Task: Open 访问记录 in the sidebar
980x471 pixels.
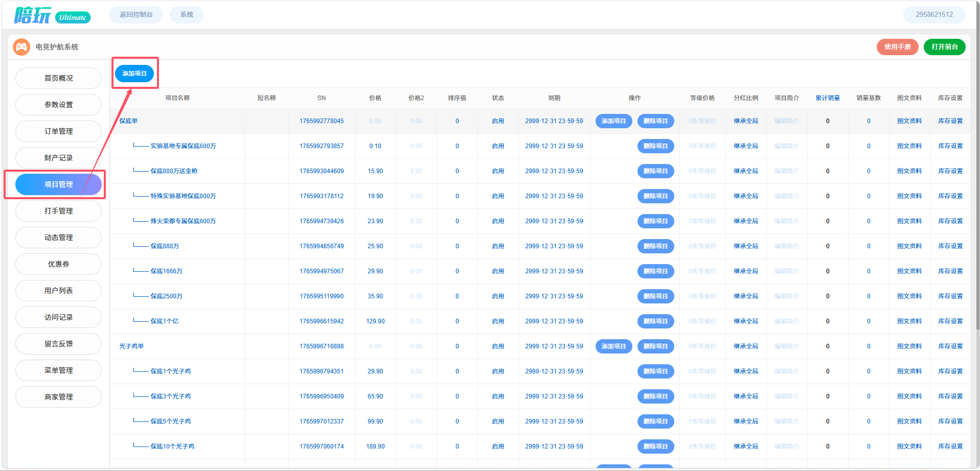Action: [x=58, y=317]
